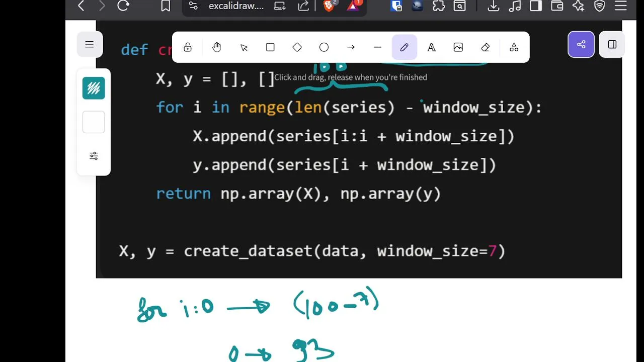Pick the teal stroke color swatch
The height and width of the screenshot is (362, 644).
coord(94,88)
